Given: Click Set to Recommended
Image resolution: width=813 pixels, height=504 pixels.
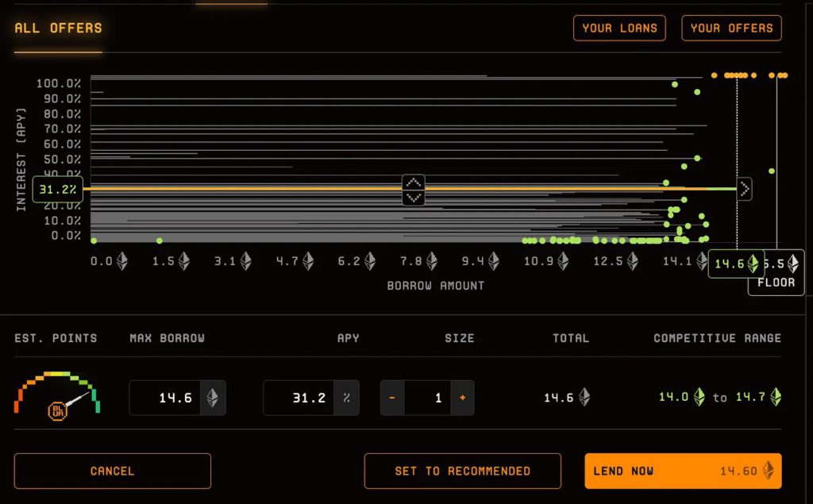Looking at the screenshot, I should 462,471.
